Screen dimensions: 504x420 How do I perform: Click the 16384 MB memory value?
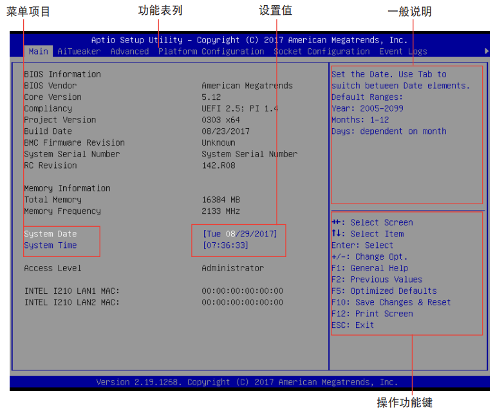(x=221, y=200)
